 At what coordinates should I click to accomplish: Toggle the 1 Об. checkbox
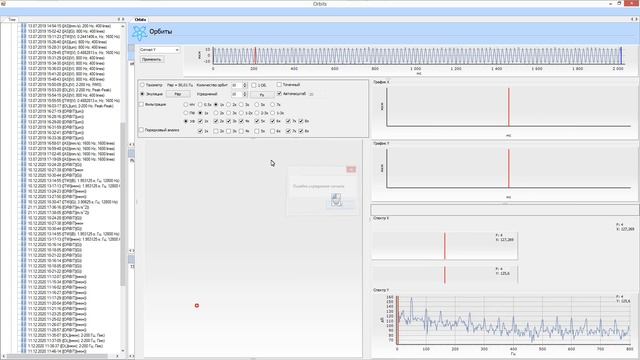coord(254,85)
